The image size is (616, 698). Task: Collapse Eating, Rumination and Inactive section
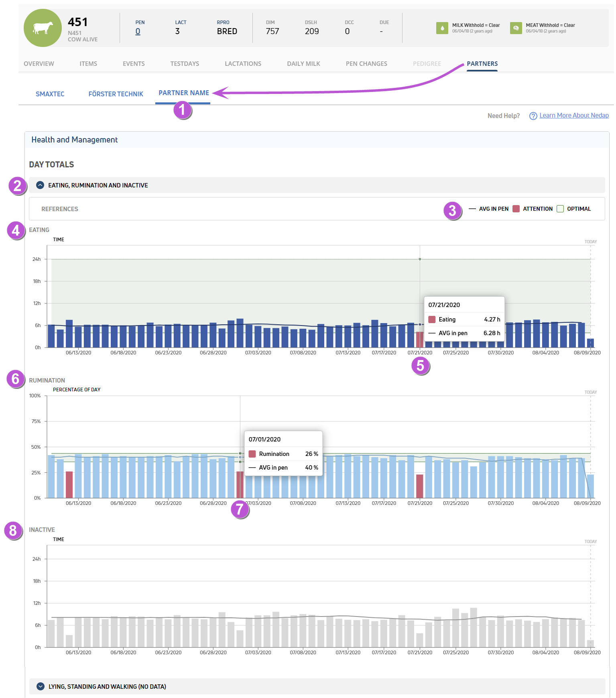[x=40, y=185]
